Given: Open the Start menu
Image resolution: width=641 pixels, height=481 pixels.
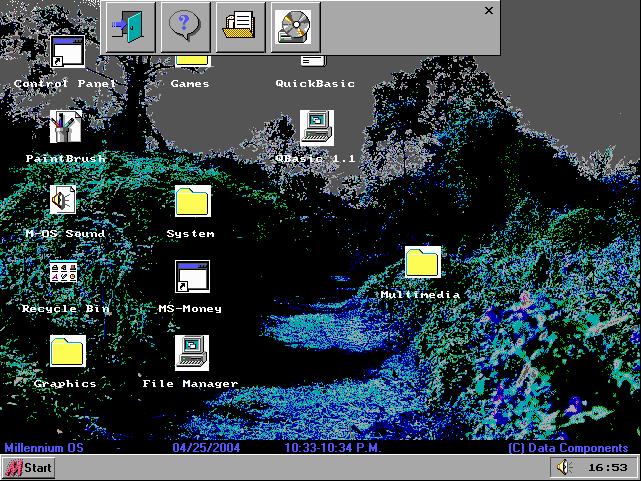Looking at the screenshot, I should coord(30,468).
